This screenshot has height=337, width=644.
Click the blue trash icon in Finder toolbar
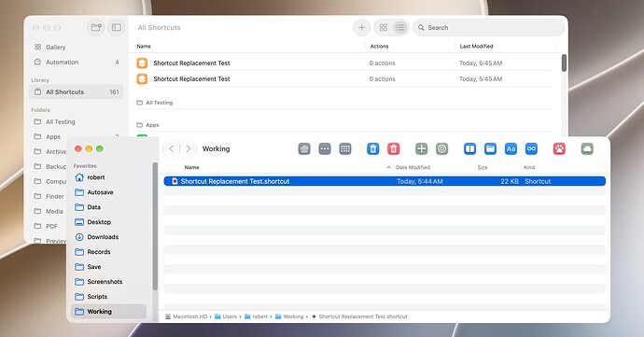click(x=373, y=148)
